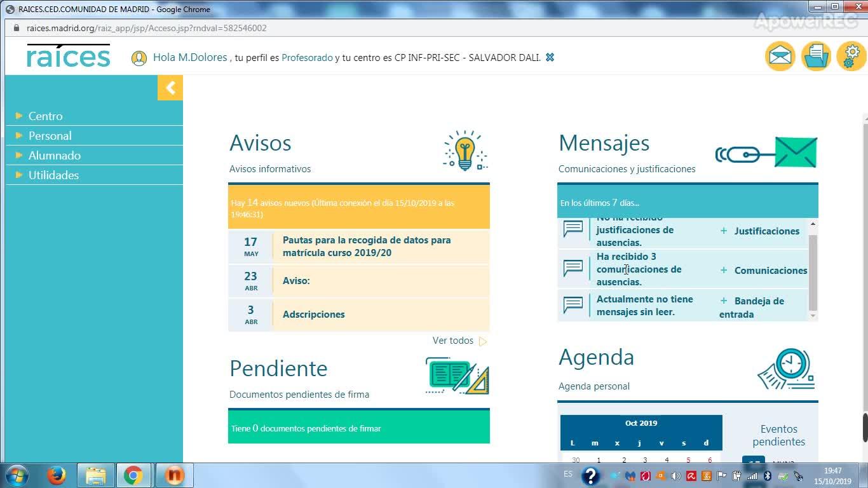Click the Actualmente no tiene mensajes sin leer text

(x=645, y=306)
